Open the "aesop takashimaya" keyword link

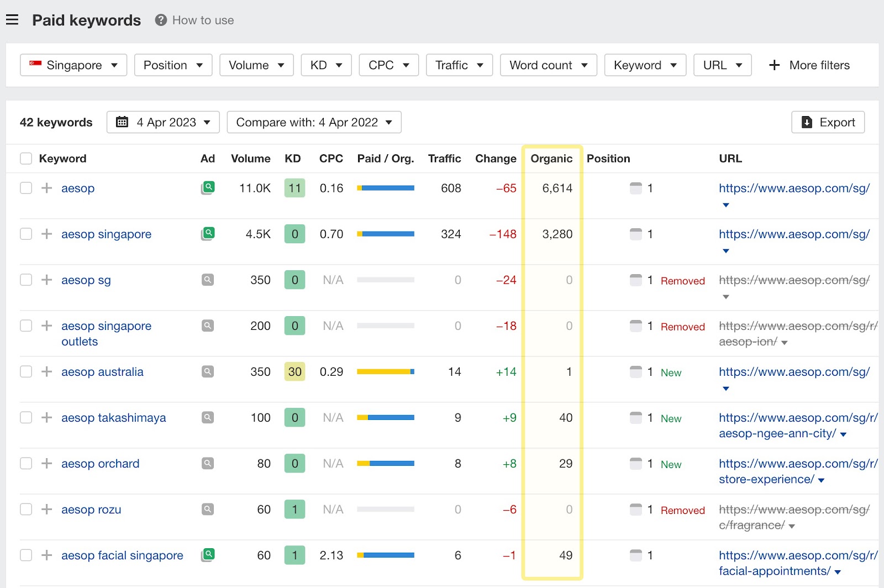tap(113, 417)
